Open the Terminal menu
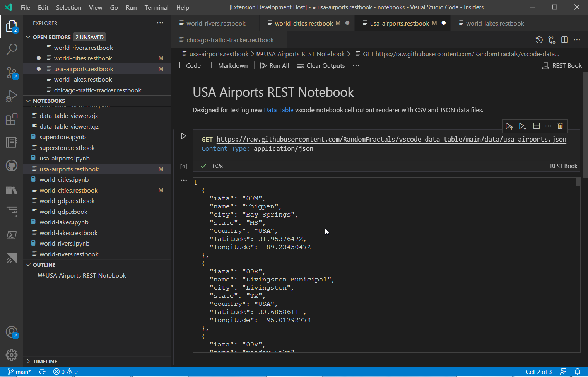This screenshot has height=377, width=588. coord(156,7)
